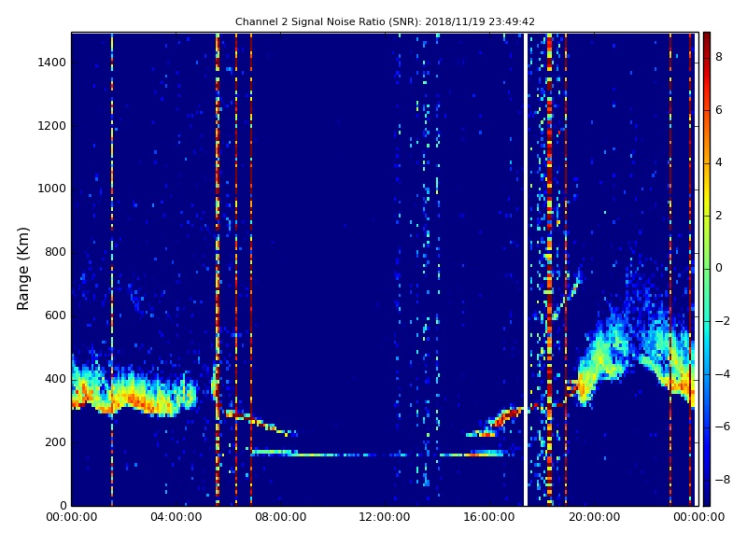The image size is (747, 560).
Task: Click the x-axis tick label 12:00:00
Action: coord(385,517)
